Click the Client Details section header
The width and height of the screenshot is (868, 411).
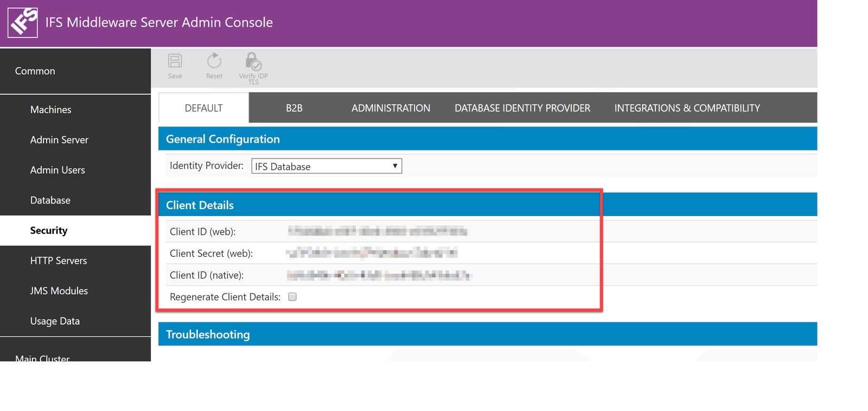point(488,205)
